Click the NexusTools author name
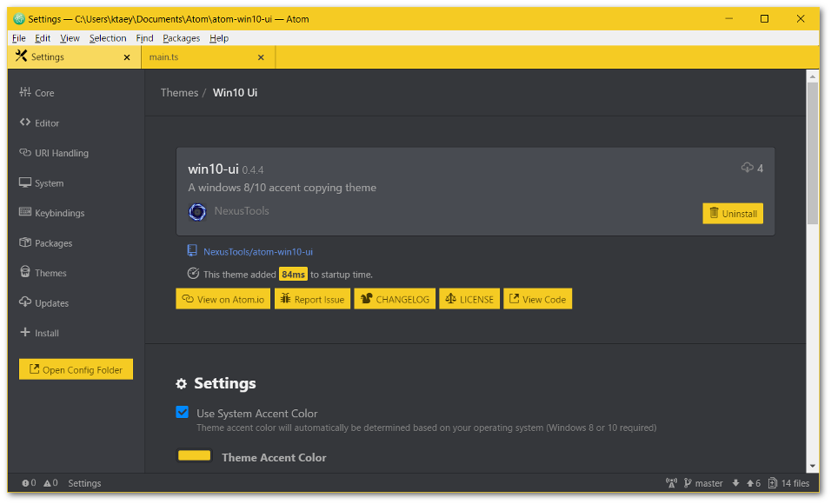The height and width of the screenshot is (504, 831). point(242,211)
